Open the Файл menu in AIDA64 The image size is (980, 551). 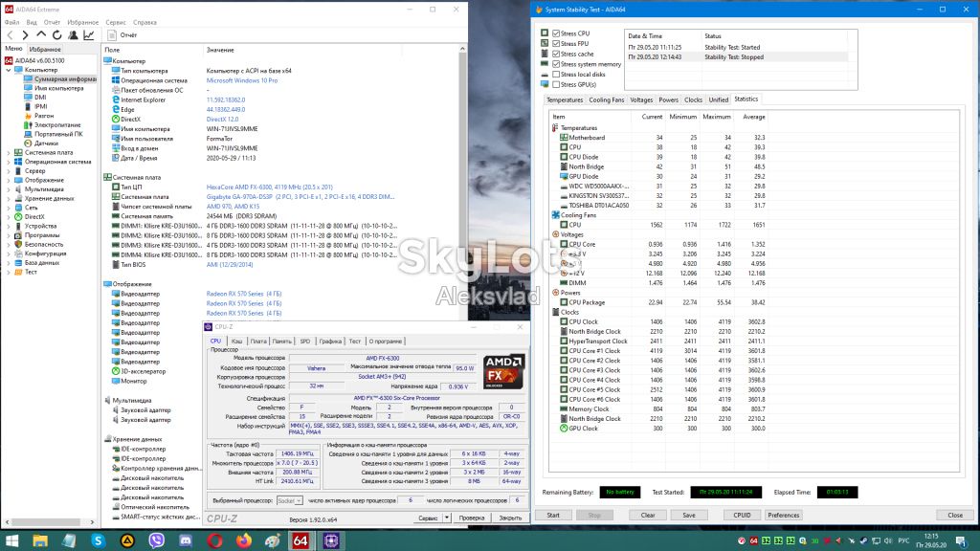pos(11,23)
